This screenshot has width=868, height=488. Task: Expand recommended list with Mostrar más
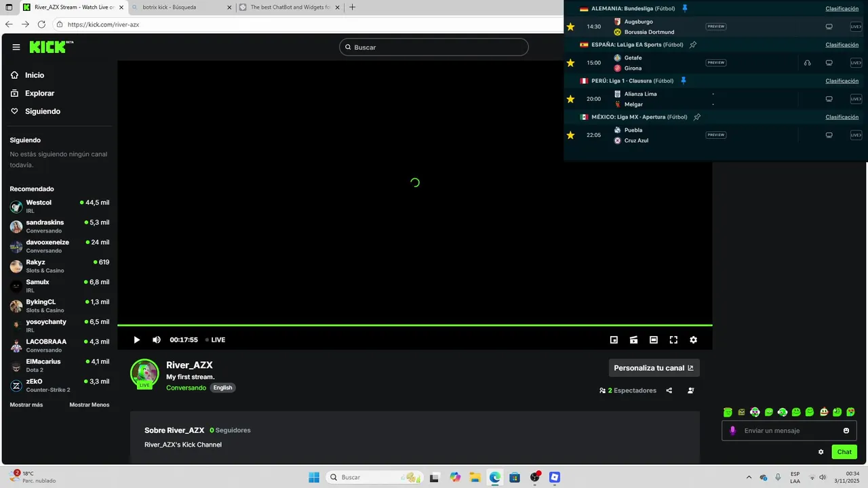point(26,405)
